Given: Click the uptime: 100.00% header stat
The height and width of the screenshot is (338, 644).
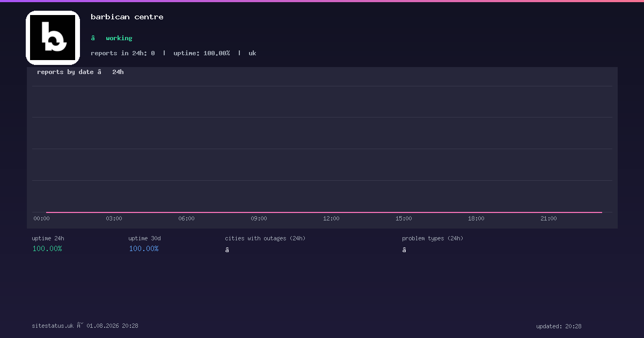Looking at the screenshot, I should (x=202, y=53).
